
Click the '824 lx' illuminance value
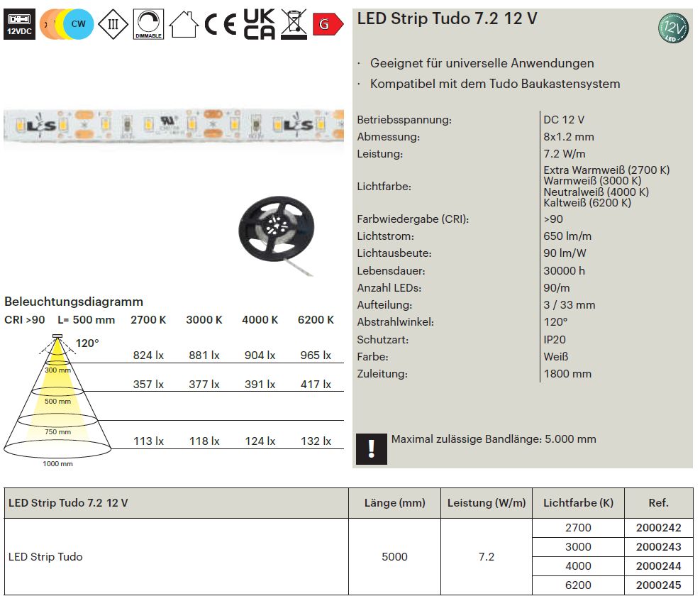tap(148, 355)
